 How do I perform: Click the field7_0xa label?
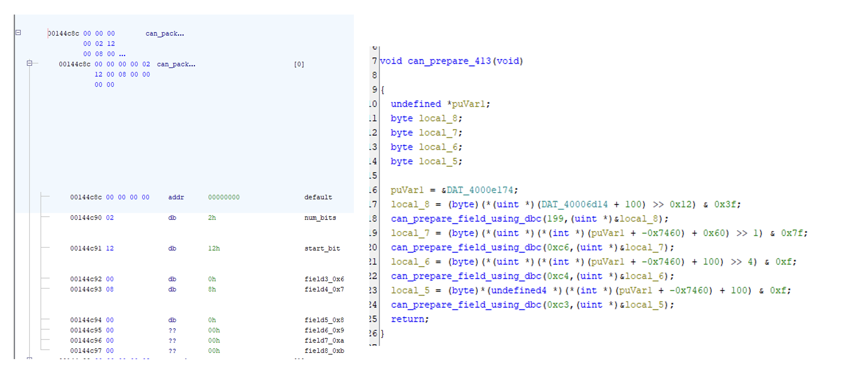click(x=324, y=340)
